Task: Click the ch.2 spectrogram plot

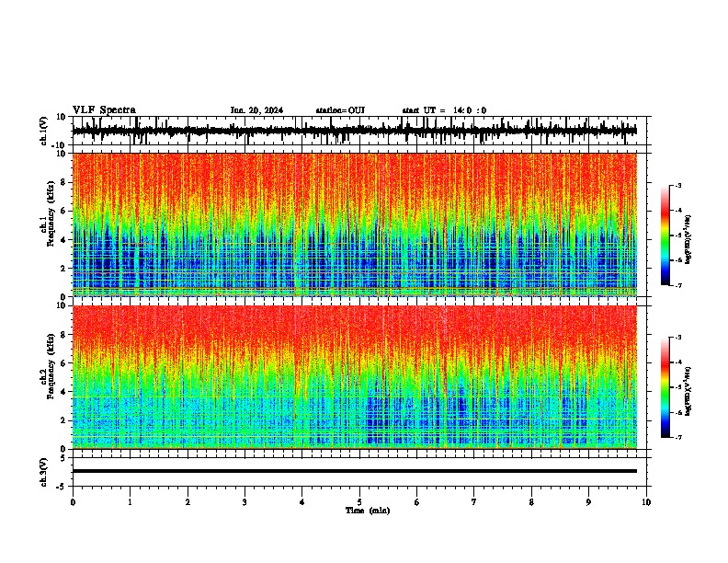Action: tap(355, 377)
